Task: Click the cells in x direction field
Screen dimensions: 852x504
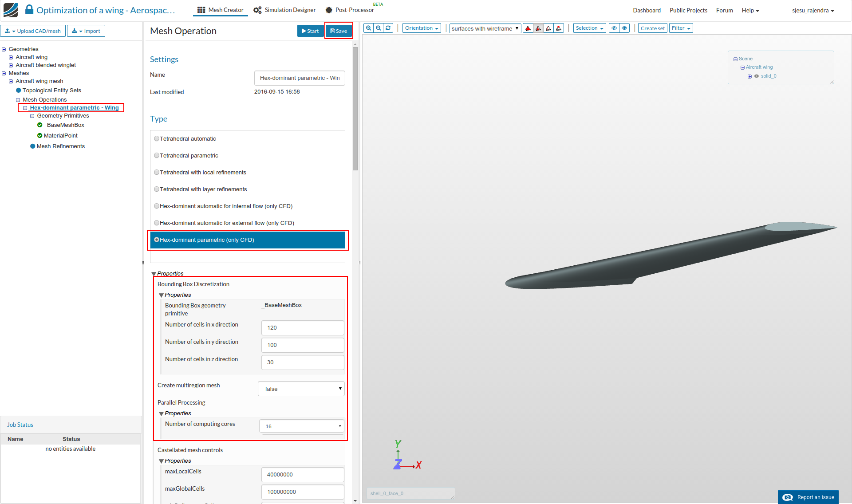Action: [303, 328]
